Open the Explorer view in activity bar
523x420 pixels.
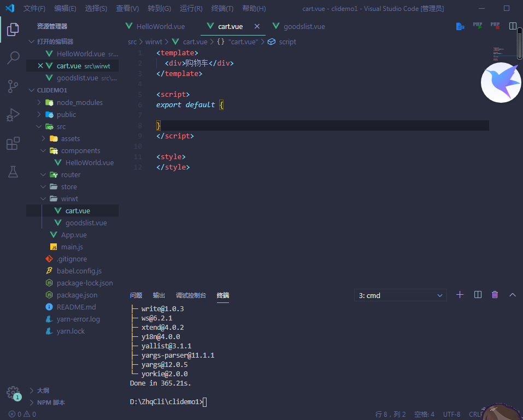[13, 30]
